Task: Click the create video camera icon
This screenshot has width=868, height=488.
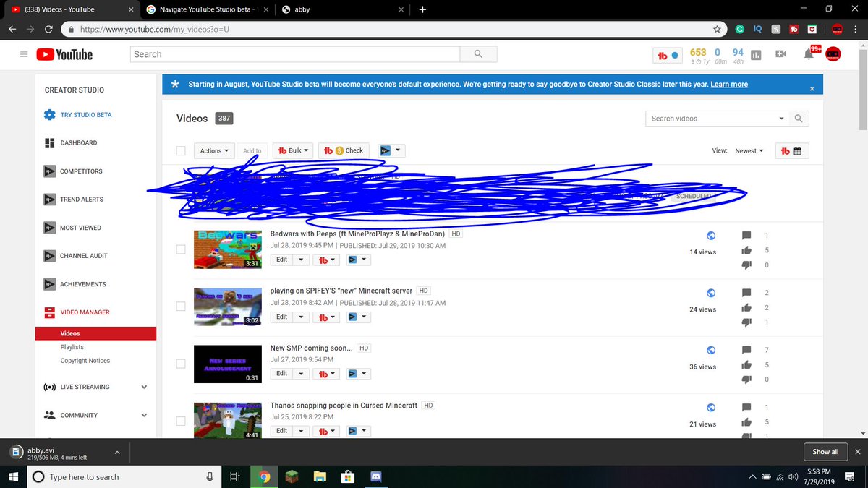Action: click(x=780, y=54)
